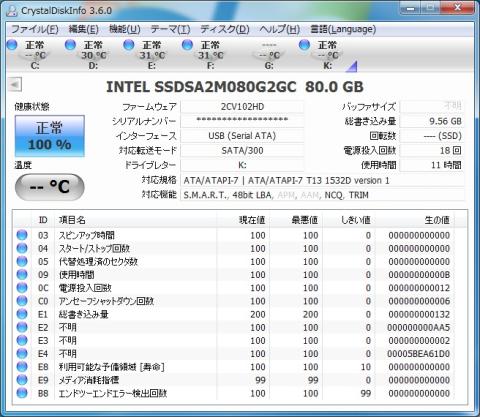Click the power-on count value 18 回
Viewport: 480px width, 417px height.
pos(432,151)
